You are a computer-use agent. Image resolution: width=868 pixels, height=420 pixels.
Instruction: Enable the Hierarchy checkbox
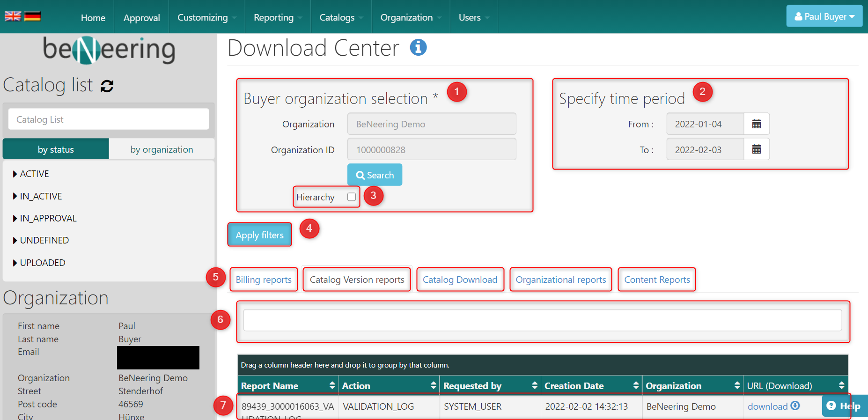pos(352,197)
